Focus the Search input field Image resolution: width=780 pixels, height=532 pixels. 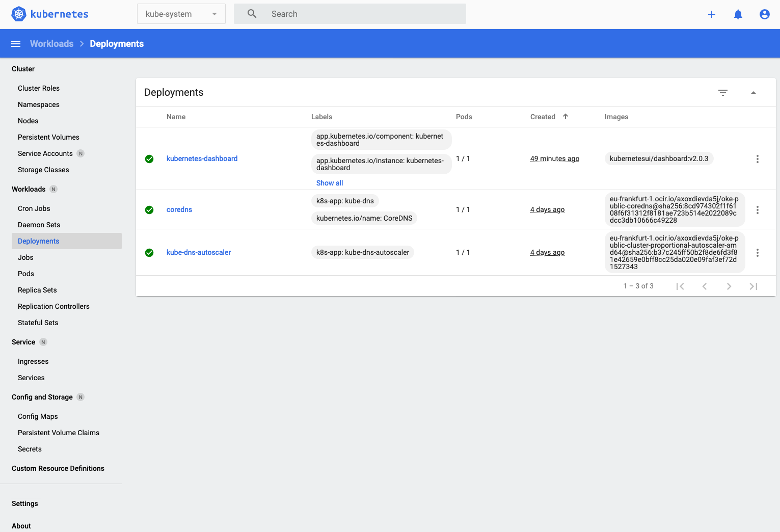[x=350, y=14]
